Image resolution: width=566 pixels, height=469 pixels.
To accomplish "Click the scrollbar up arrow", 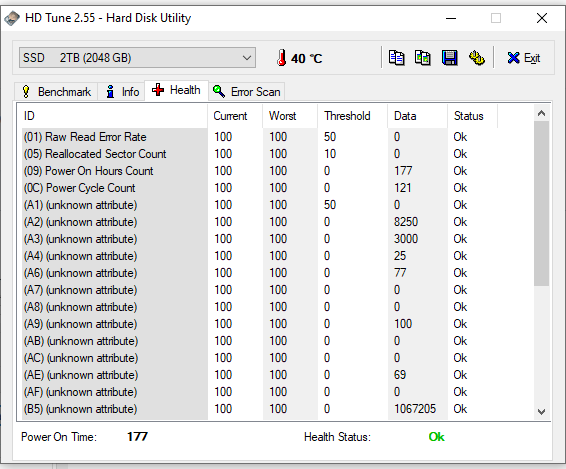I will pos(541,113).
